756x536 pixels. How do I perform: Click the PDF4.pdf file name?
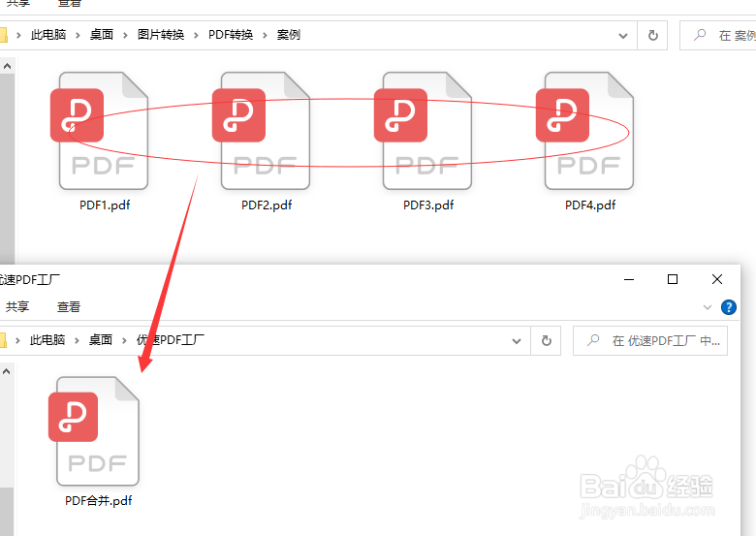click(590, 205)
